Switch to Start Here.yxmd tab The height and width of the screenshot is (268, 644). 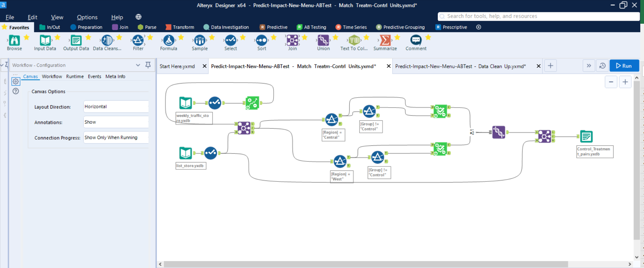tap(177, 66)
